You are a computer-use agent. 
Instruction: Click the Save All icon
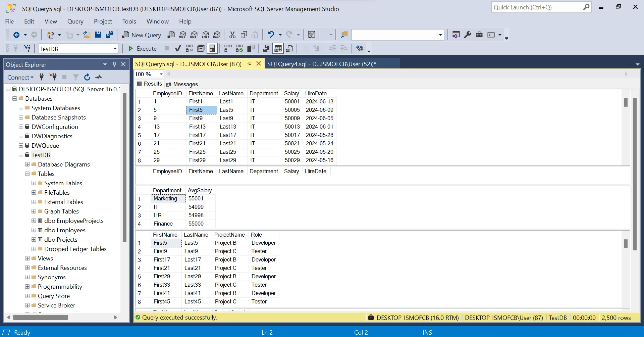pos(110,35)
